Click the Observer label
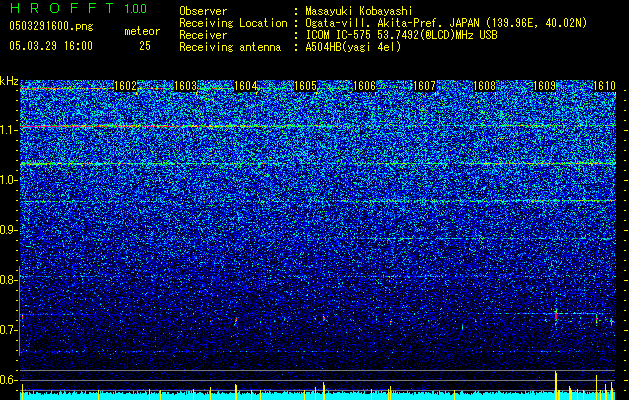Viewport: 629px width, 400px height. coord(203,11)
